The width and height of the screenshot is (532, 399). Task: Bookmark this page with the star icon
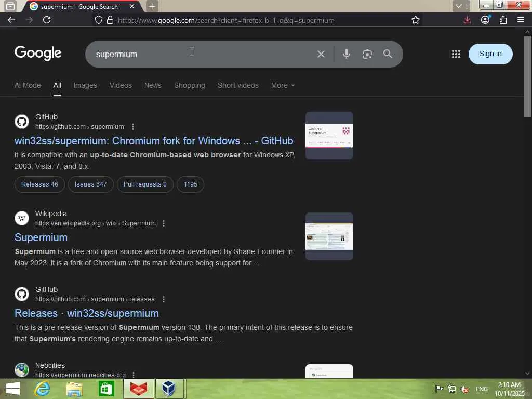[x=415, y=20]
